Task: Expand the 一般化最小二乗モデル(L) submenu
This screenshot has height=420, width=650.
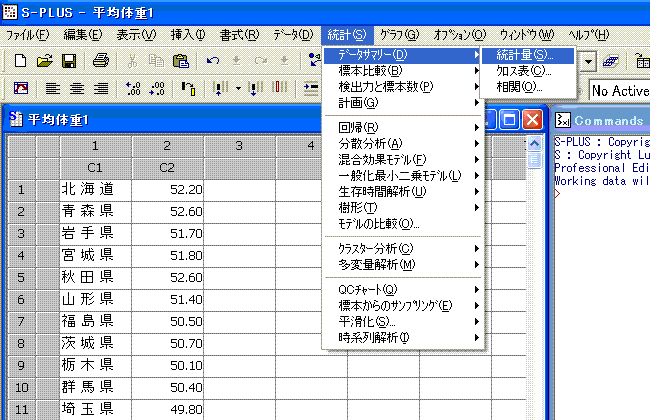Action: [403, 175]
